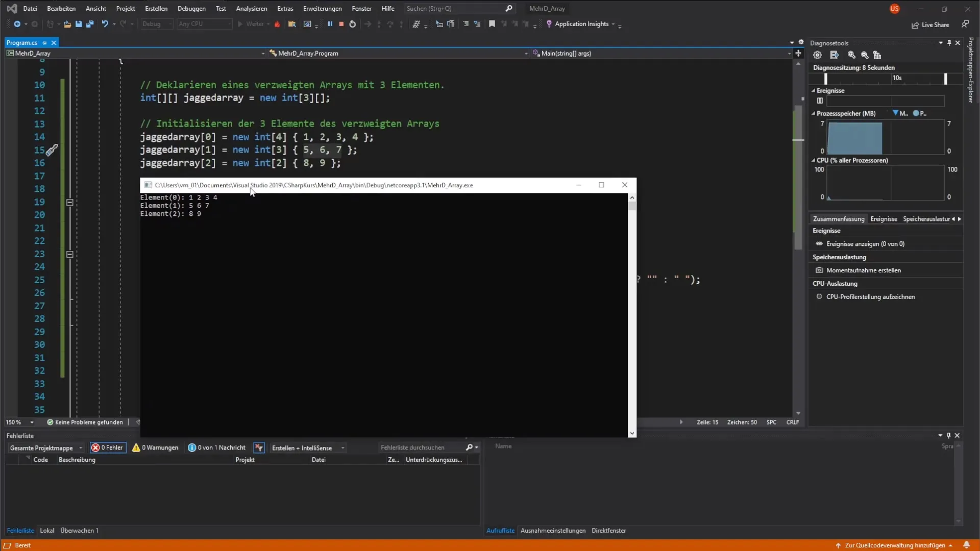
Task: Click the restart debugging icon
Action: click(352, 24)
